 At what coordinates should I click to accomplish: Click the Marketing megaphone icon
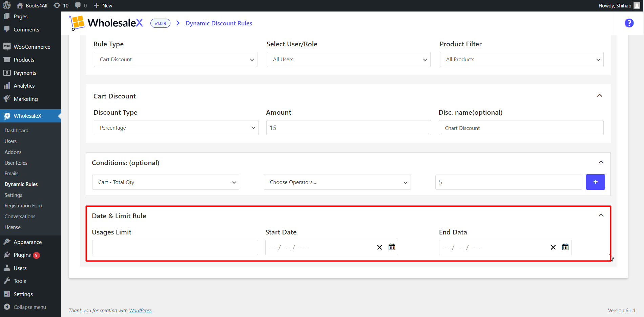[x=7, y=98]
